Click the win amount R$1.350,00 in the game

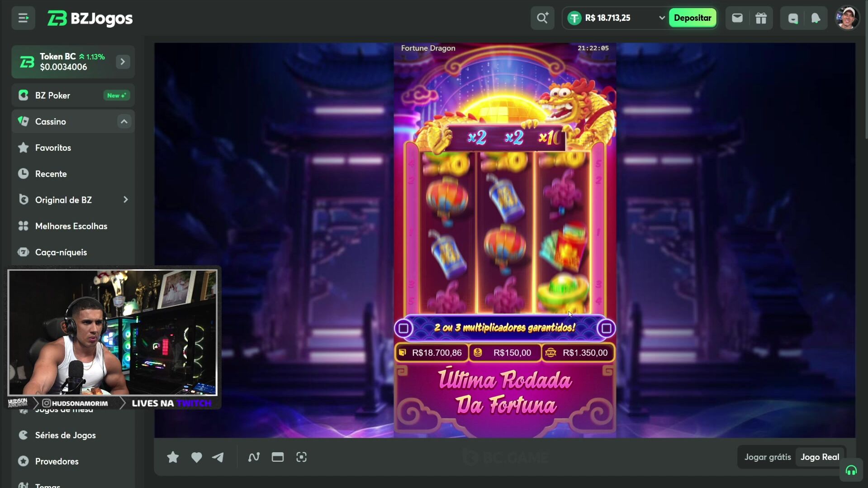[578, 353]
